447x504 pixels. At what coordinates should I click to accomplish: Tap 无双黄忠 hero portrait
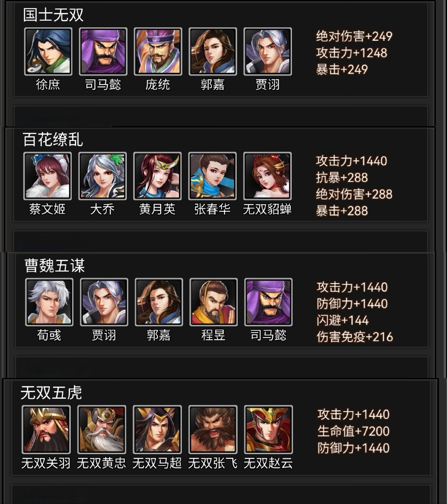click(102, 429)
